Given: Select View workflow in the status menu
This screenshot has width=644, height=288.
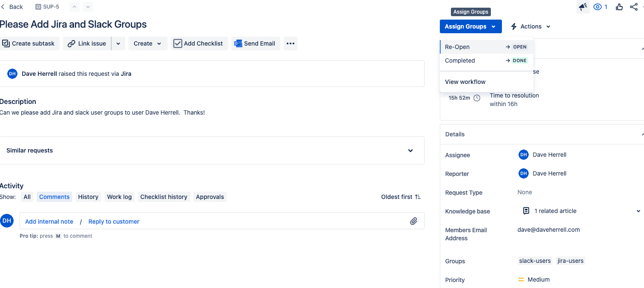Looking at the screenshot, I should [486, 82].
